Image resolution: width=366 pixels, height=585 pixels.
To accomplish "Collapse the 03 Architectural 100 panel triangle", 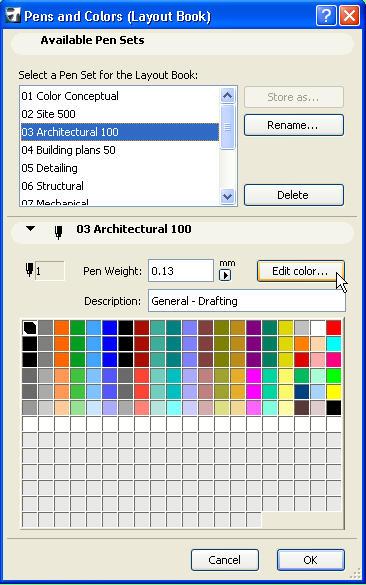I will 30,228.
